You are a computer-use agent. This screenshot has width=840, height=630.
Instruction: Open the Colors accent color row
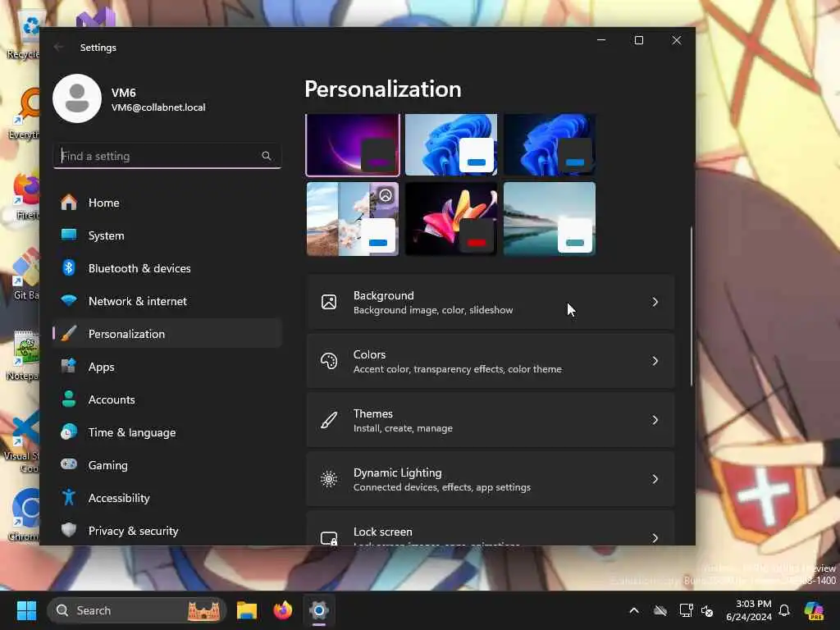[491, 361]
